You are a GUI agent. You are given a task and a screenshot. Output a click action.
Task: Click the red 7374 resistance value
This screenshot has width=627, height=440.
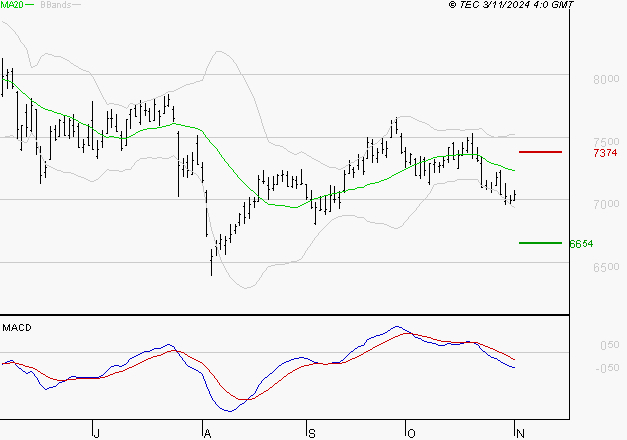[605, 153]
